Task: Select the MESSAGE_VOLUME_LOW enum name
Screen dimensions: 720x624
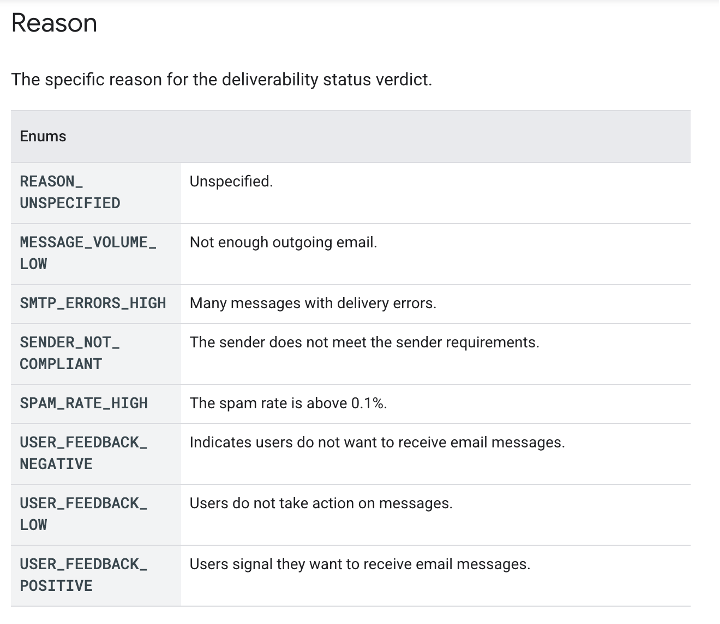Action: 88,253
